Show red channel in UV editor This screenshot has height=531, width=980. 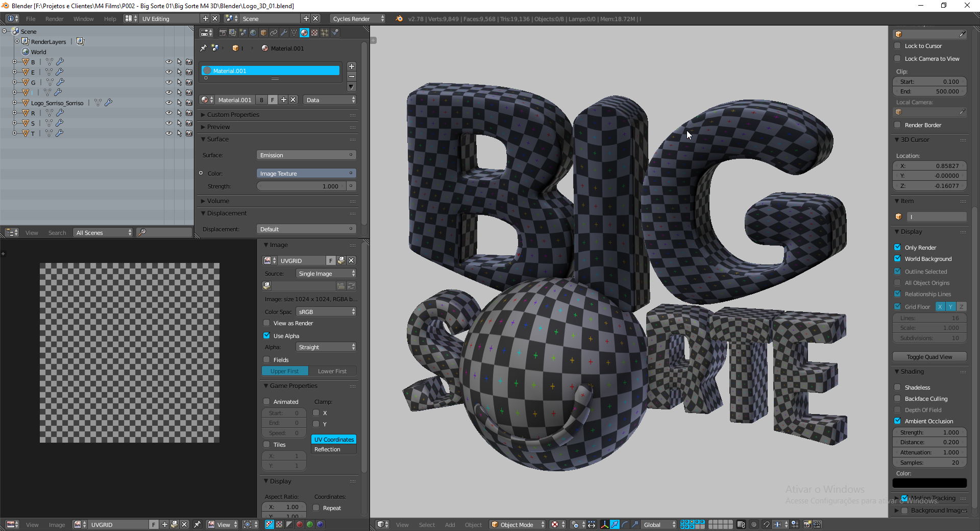[x=300, y=524]
